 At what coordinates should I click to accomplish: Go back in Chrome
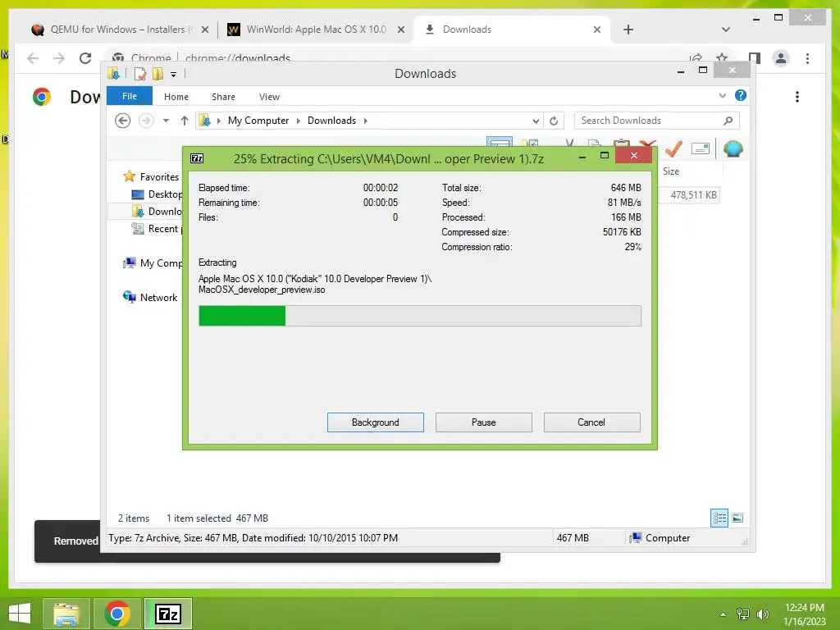click(x=33, y=58)
